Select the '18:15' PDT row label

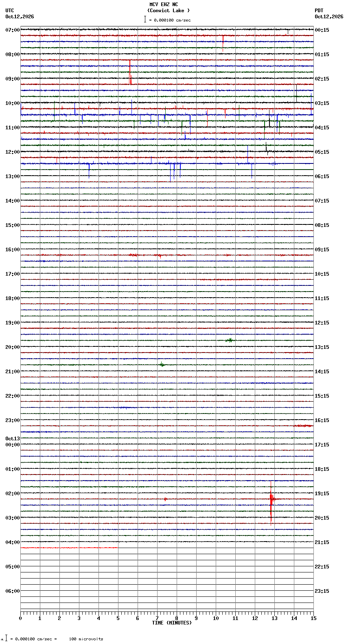coord(322,469)
